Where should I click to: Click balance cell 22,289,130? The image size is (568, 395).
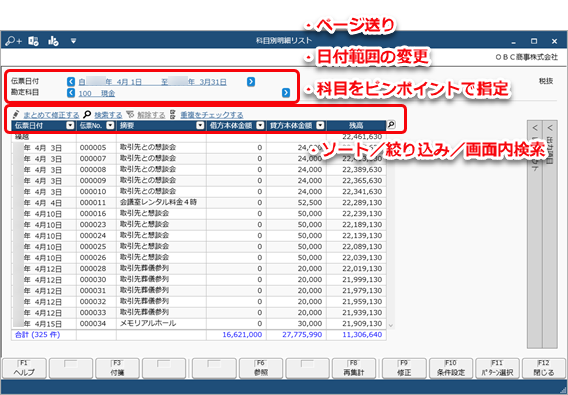tap(356, 203)
